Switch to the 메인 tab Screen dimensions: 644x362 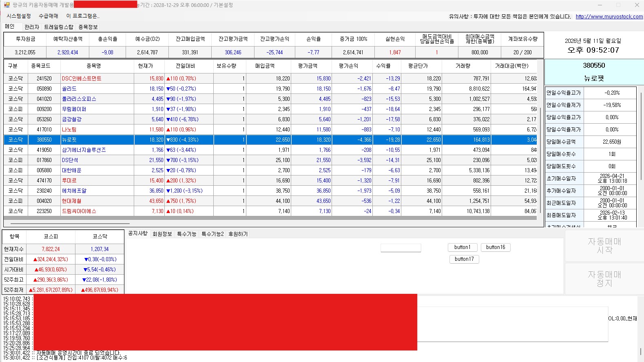click(10, 27)
